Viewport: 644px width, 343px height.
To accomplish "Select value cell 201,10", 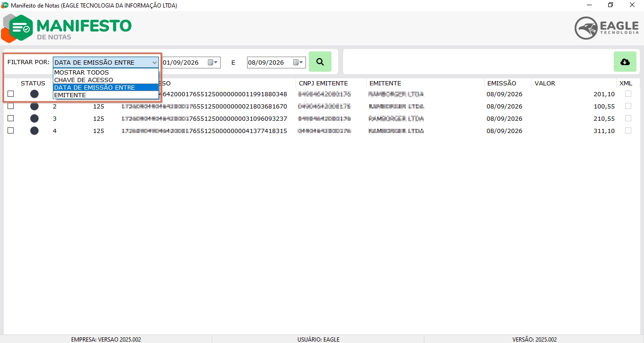I will (604, 94).
